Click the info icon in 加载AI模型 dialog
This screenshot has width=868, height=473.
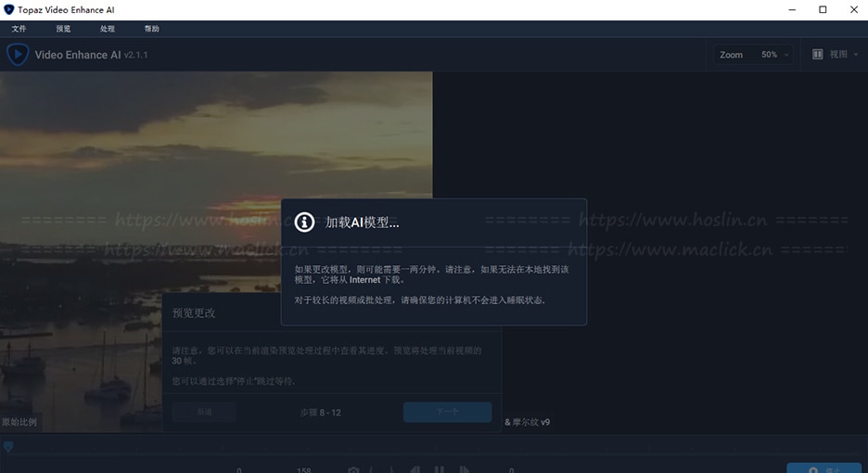coord(304,222)
